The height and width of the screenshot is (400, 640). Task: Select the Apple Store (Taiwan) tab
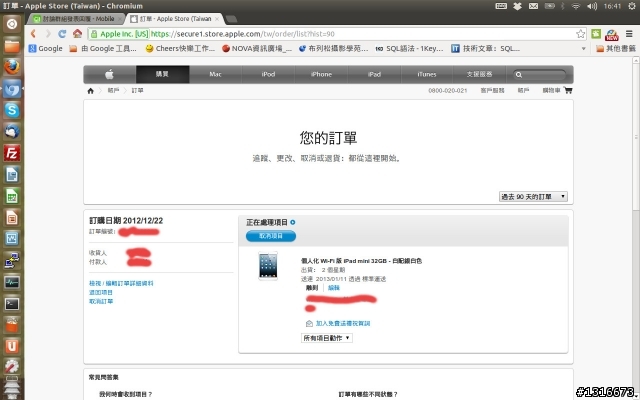[x=175, y=19]
